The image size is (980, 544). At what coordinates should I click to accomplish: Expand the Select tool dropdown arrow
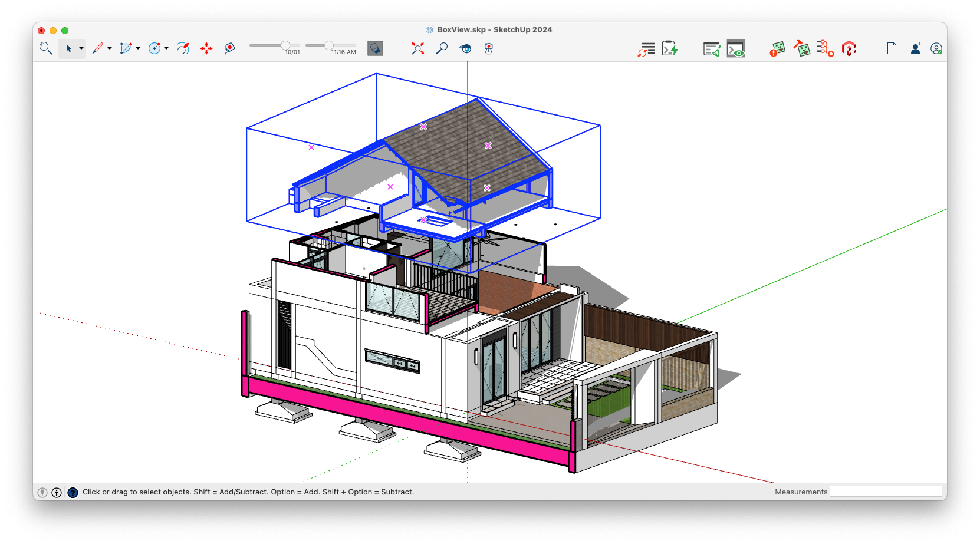pyautogui.click(x=81, y=48)
